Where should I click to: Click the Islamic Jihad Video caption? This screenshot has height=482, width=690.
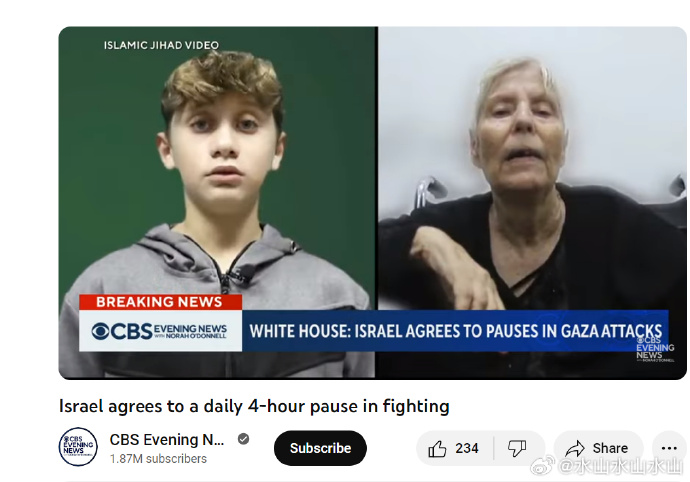coord(161,45)
